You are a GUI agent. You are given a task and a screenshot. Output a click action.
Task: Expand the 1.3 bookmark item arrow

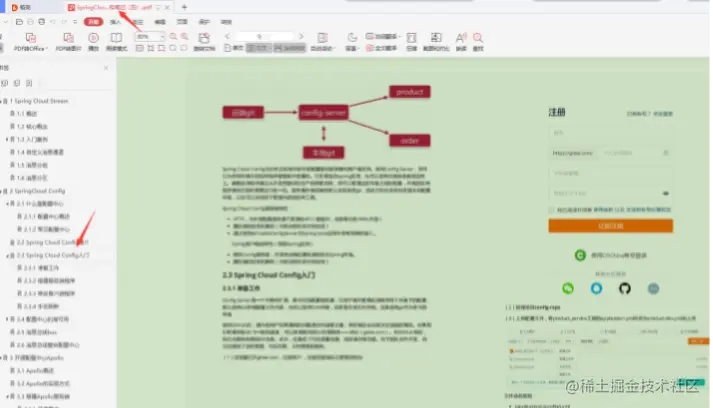(7, 139)
